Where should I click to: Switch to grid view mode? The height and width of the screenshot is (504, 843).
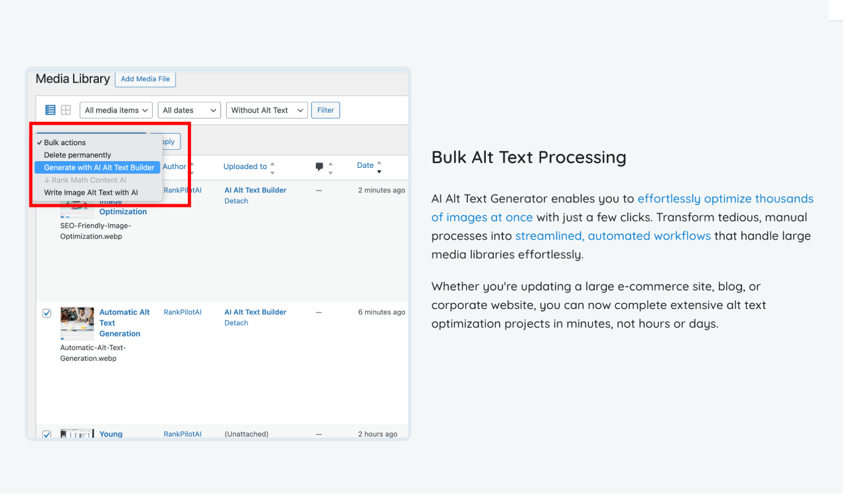(65, 109)
